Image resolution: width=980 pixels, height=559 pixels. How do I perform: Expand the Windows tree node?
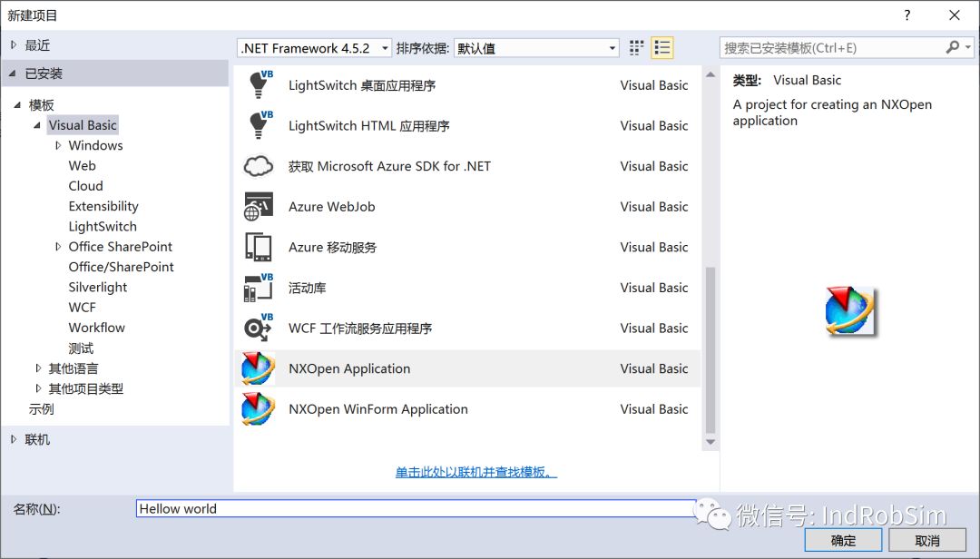click(x=58, y=145)
